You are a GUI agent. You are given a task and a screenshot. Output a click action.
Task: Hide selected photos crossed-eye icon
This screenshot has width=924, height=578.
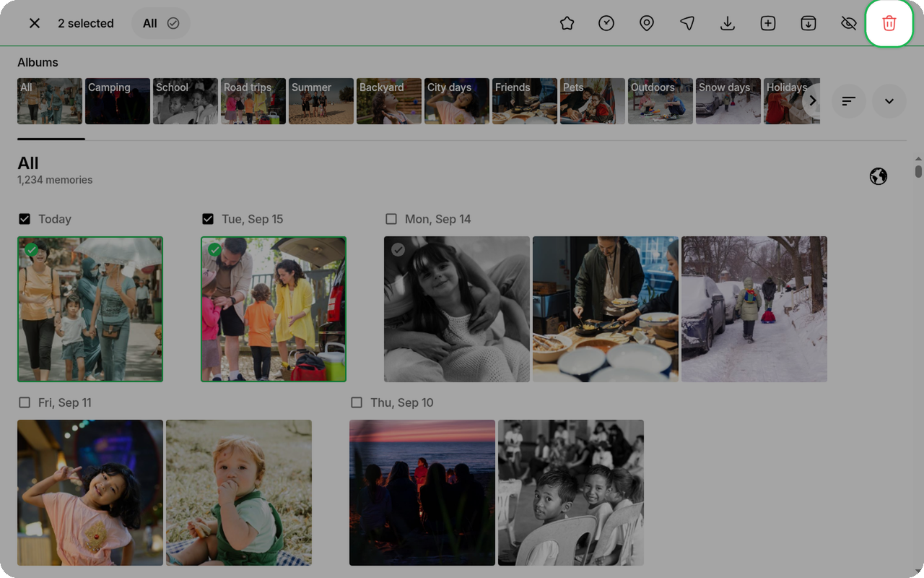point(849,23)
